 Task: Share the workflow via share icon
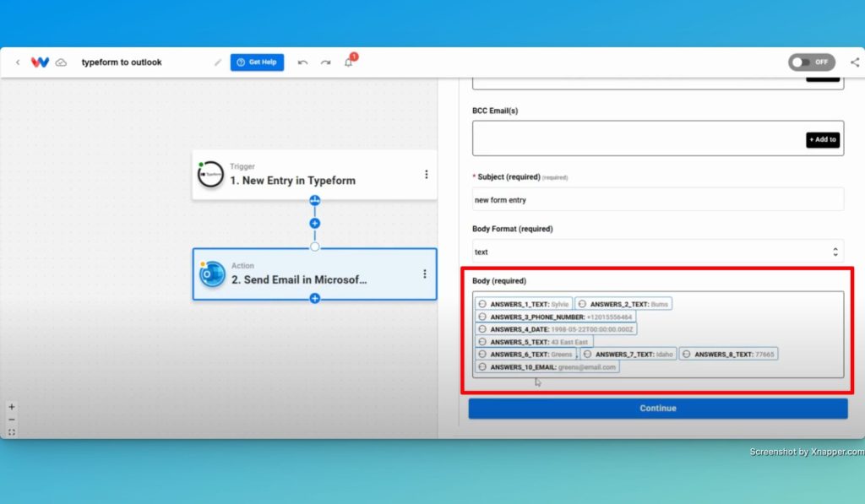(x=855, y=62)
